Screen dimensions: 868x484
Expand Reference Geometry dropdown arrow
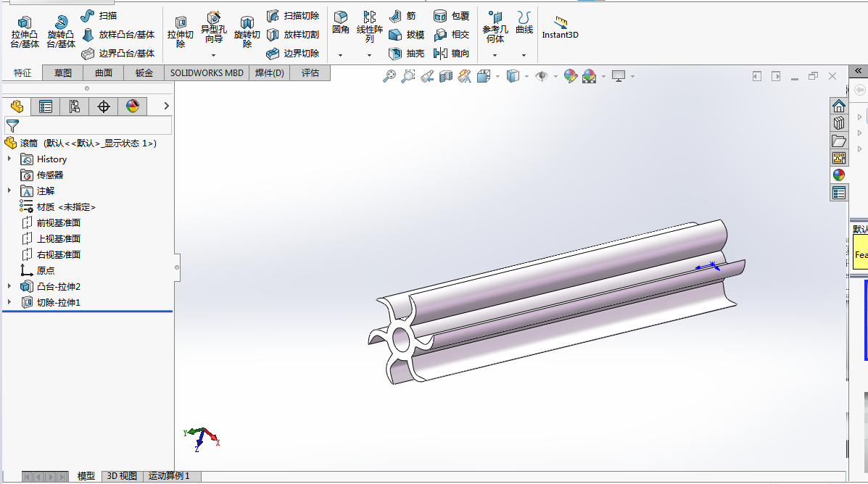click(495, 55)
